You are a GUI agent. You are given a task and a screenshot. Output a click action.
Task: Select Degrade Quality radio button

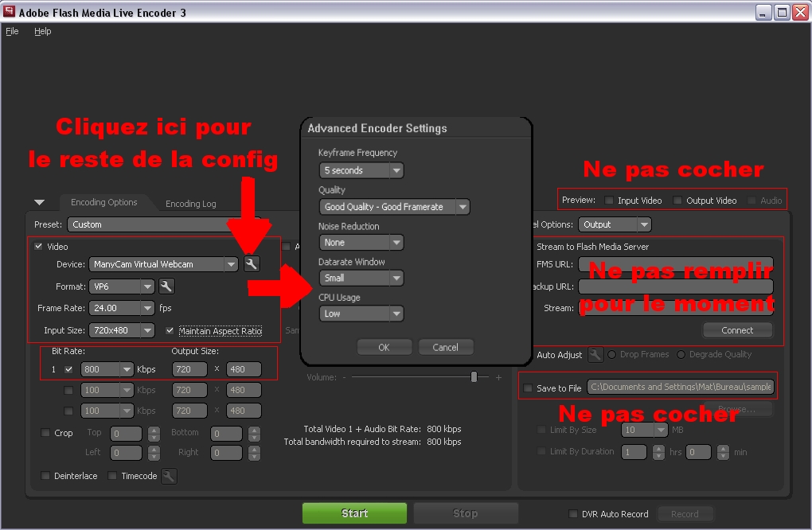pyautogui.click(x=681, y=355)
